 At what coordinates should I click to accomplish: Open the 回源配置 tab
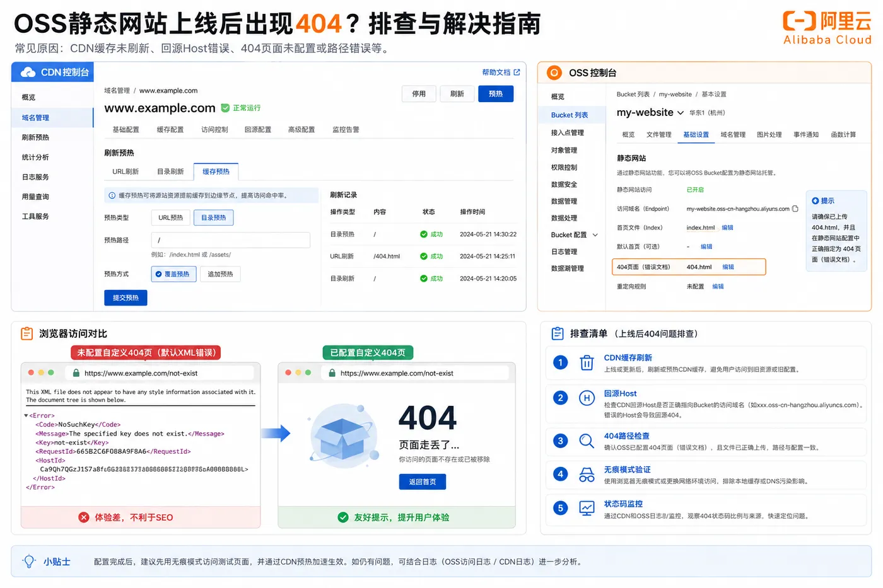(x=258, y=130)
